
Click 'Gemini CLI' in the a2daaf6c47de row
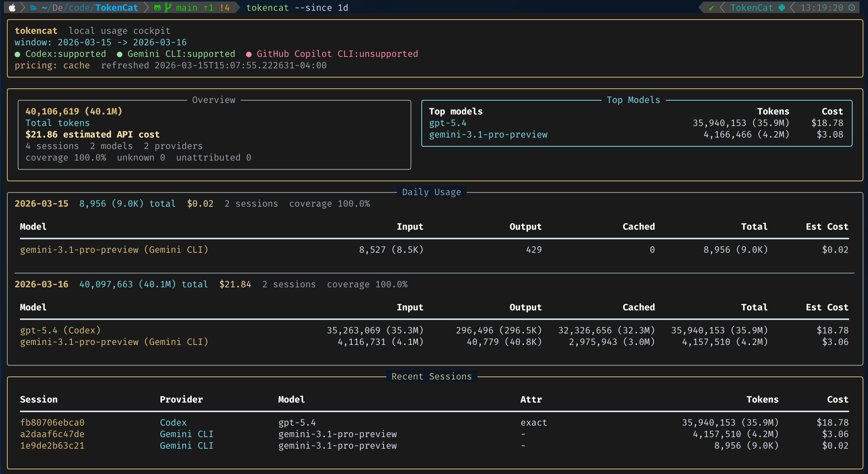tap(187, 434)
